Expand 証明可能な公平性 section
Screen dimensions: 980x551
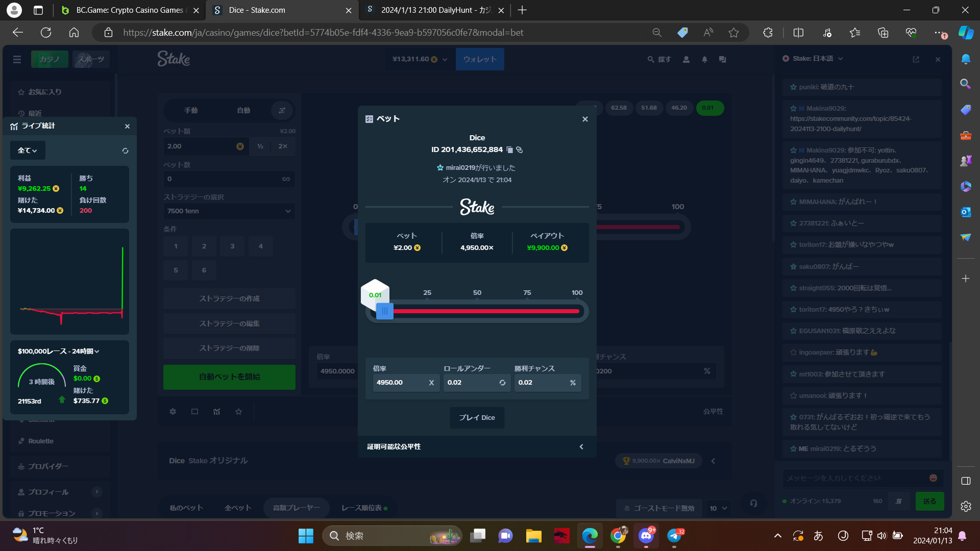click(x=477, y=446)
